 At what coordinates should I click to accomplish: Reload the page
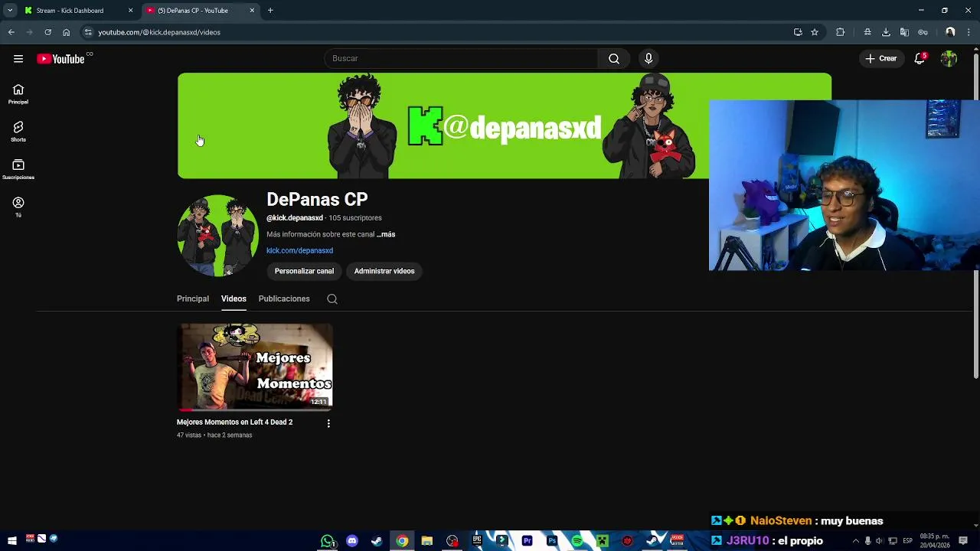(x=47, y=32)
